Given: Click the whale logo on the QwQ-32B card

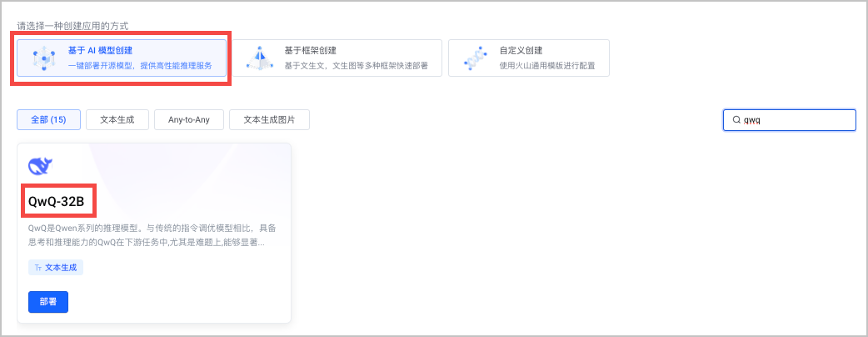Looking at the screenshot, I should (40, 166).
